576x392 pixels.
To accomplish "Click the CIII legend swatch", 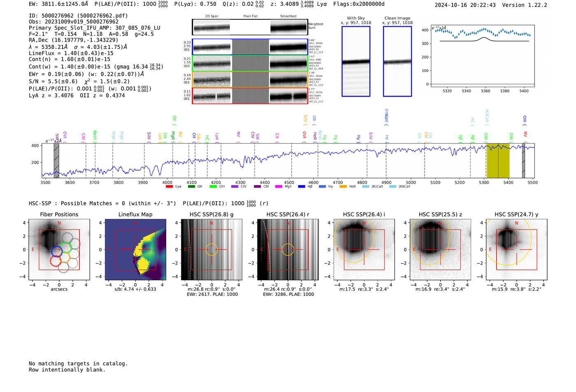I will tap(258, 187).
